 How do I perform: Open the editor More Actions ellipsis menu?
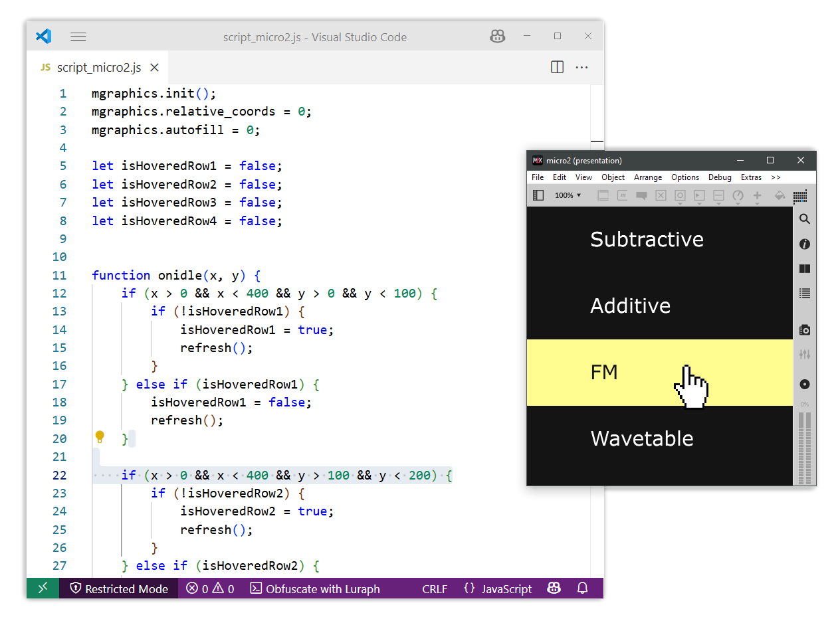[581, 67]
